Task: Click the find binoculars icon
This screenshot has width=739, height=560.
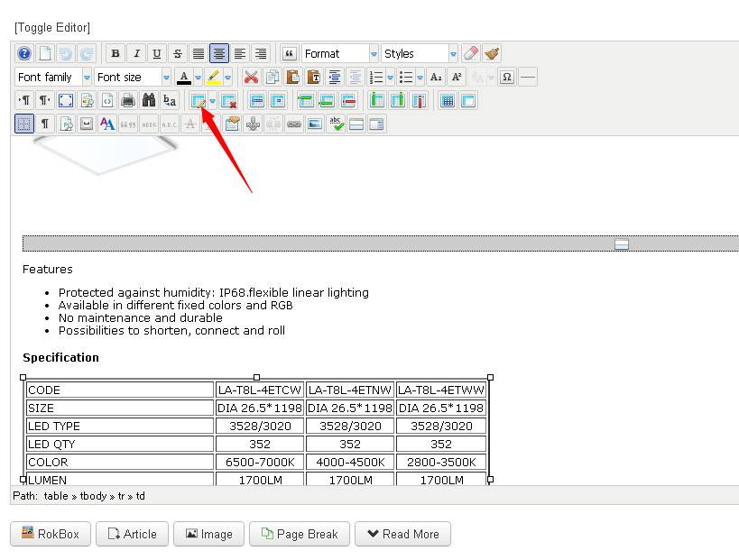Action: click(148, 101)
